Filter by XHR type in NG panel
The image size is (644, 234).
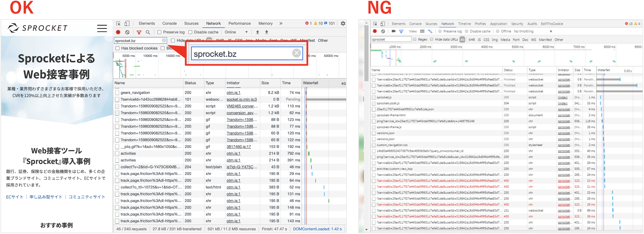pyautogui.click(x=472, y=39)
